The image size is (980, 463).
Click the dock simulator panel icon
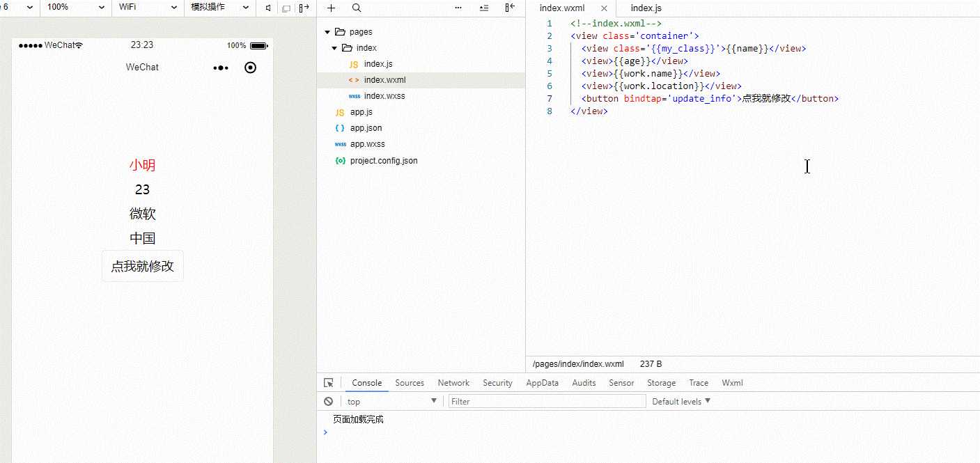tap(304, 8)
